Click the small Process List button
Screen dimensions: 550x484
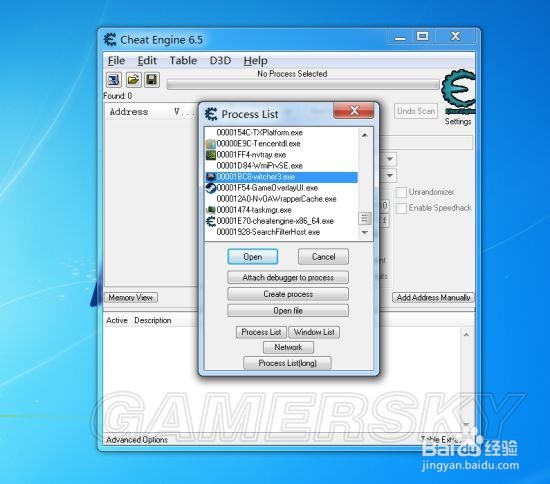261,332
